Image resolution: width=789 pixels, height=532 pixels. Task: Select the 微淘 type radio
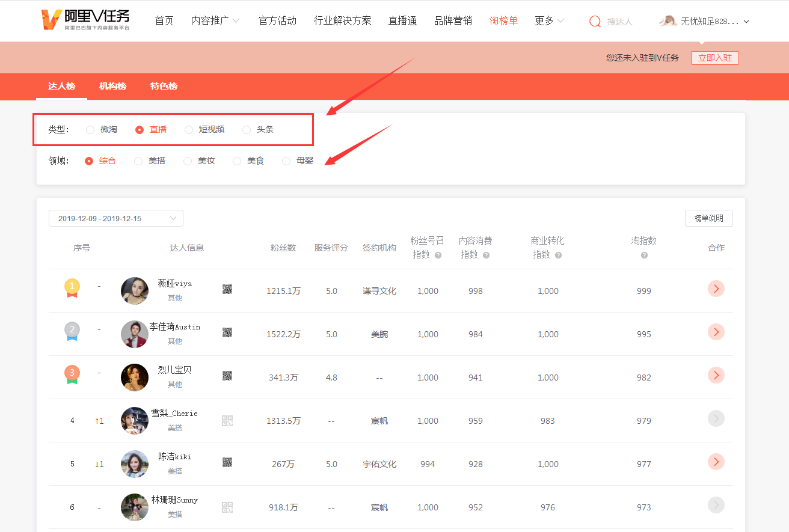[90, 129]
